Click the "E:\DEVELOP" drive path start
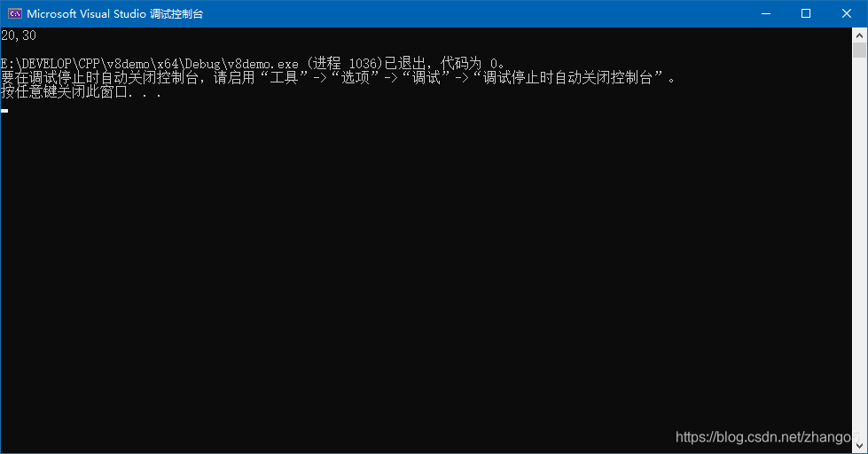This screenshot has width=868, height=454. pyautogui.click(x=36, y=64)
